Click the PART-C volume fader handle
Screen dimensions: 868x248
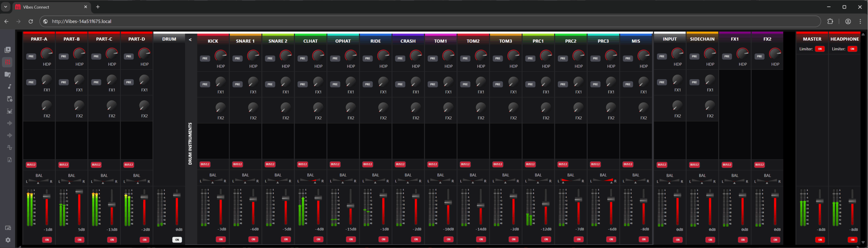tap(112, 204)
